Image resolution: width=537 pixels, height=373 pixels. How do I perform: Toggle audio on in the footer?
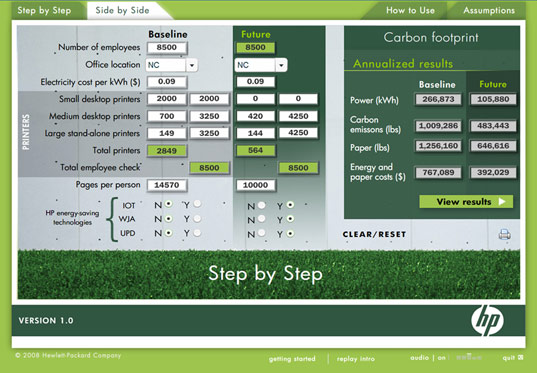click(442, 358)
